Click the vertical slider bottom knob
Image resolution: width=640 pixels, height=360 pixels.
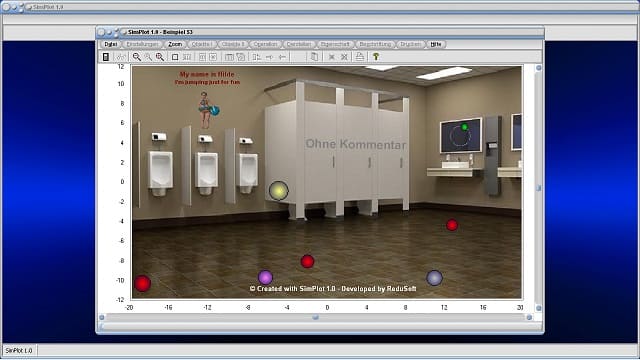coord(539,308)
